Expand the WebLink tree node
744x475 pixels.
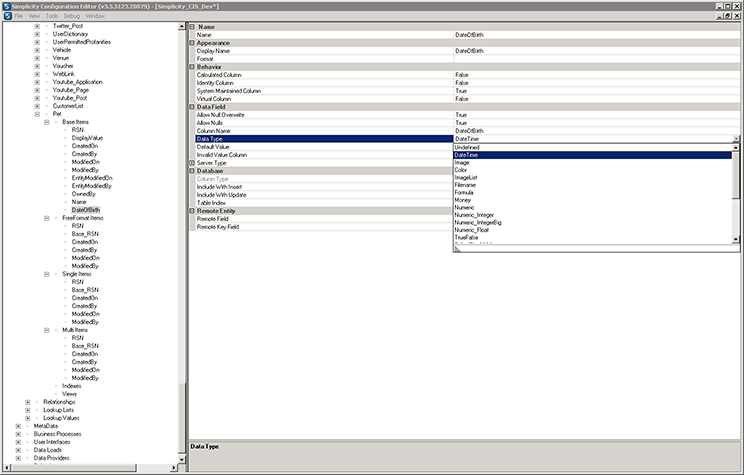click(x=37, y=74)
